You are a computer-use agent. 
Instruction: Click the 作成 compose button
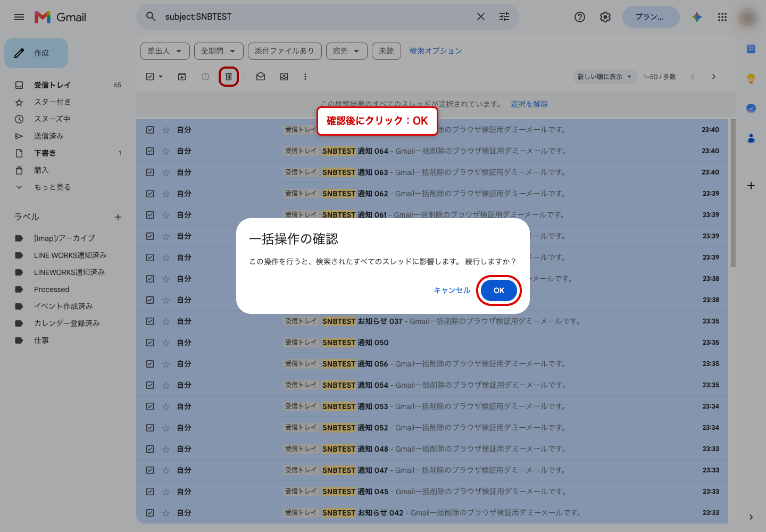(x=36, y=53)
